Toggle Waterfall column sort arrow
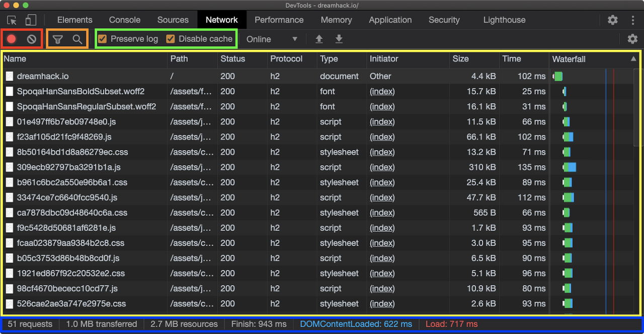Viewport: 644px width, 334px height. pyautogui.click(x=633, y=59)
